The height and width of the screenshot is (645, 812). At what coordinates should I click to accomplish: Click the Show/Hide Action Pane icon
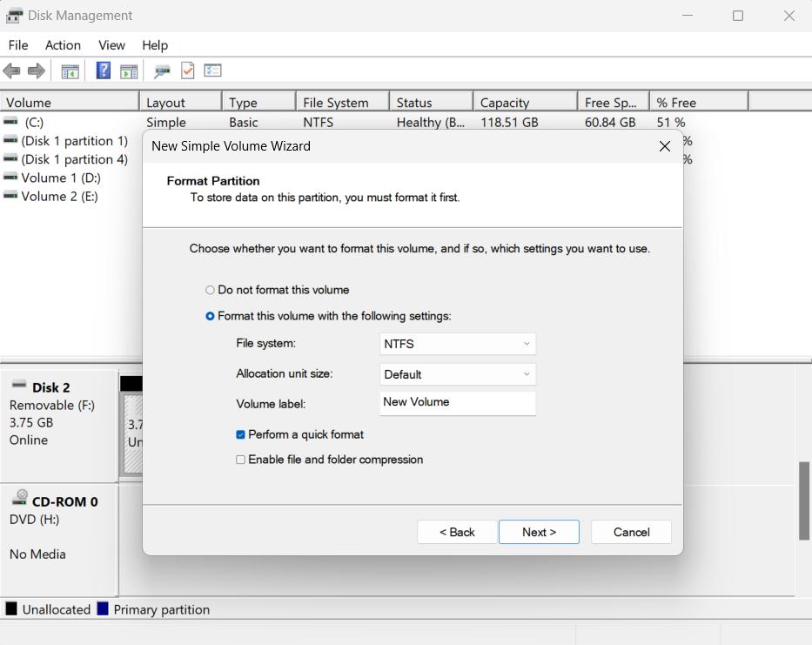(x=129, y=71)
